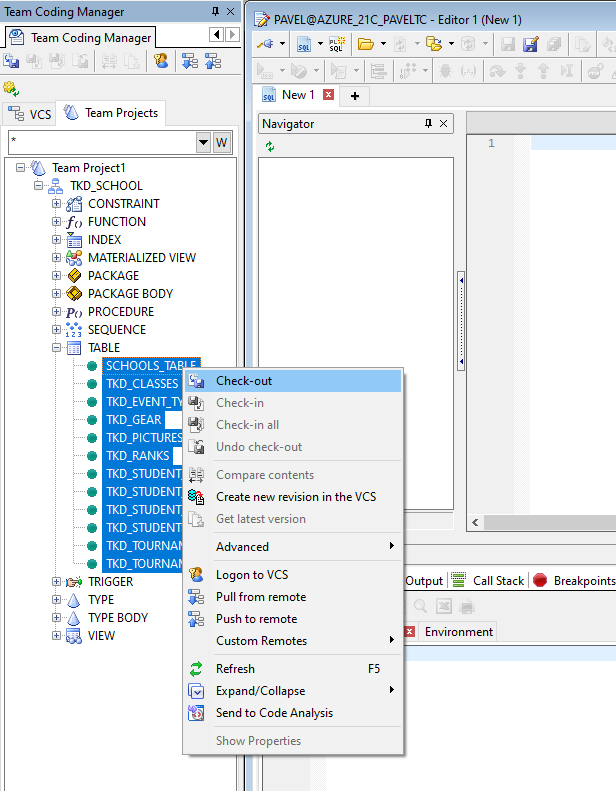Select Push to remote menu entry
The image size is (616, 791).
click(293, 619)
